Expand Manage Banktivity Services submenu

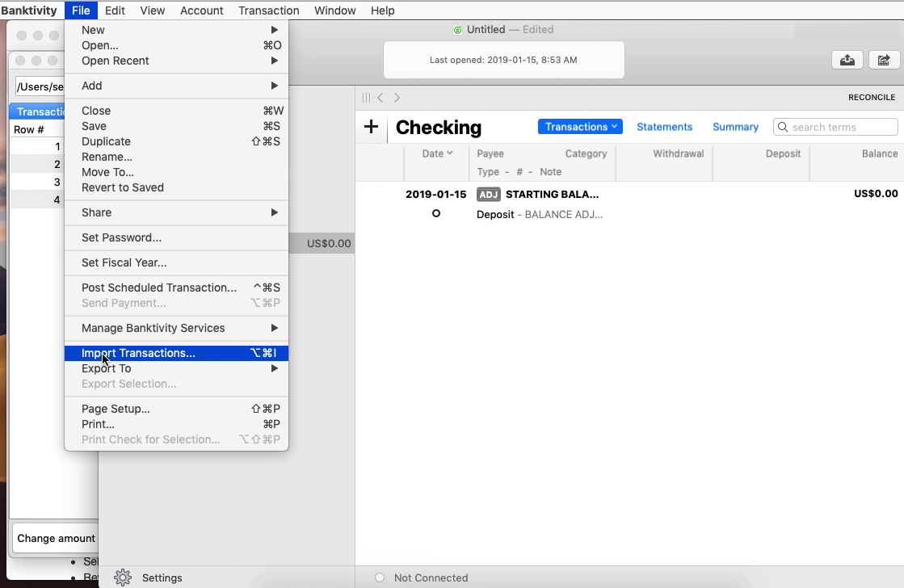176,328
